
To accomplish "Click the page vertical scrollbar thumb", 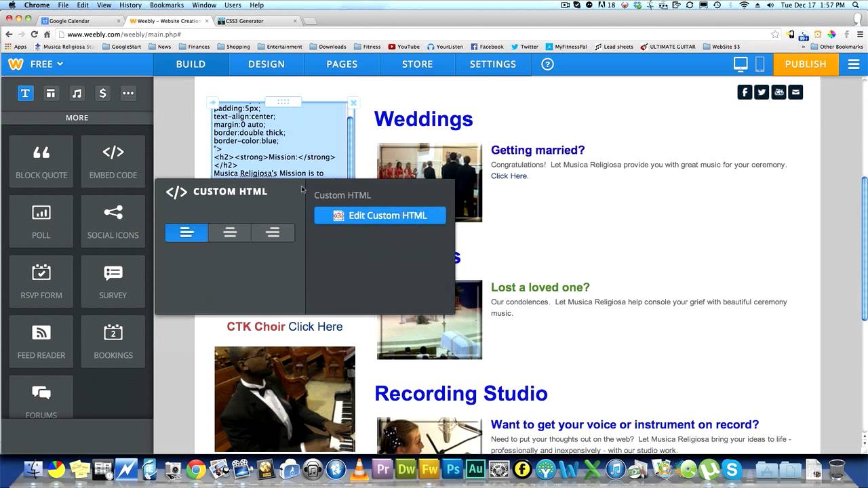I will (864, 249).
